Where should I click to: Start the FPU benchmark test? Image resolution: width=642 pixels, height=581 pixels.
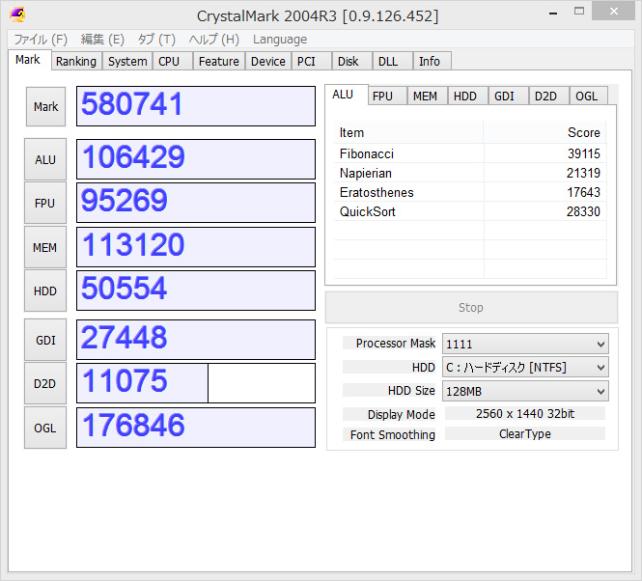click(x=45, y=203)
